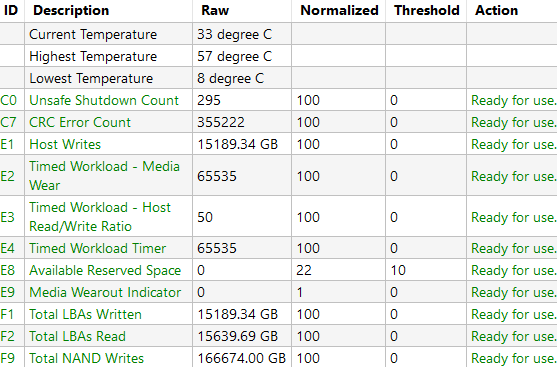
Task: Select Ready for use in CRC Error row
Action: tap(514, 123)
